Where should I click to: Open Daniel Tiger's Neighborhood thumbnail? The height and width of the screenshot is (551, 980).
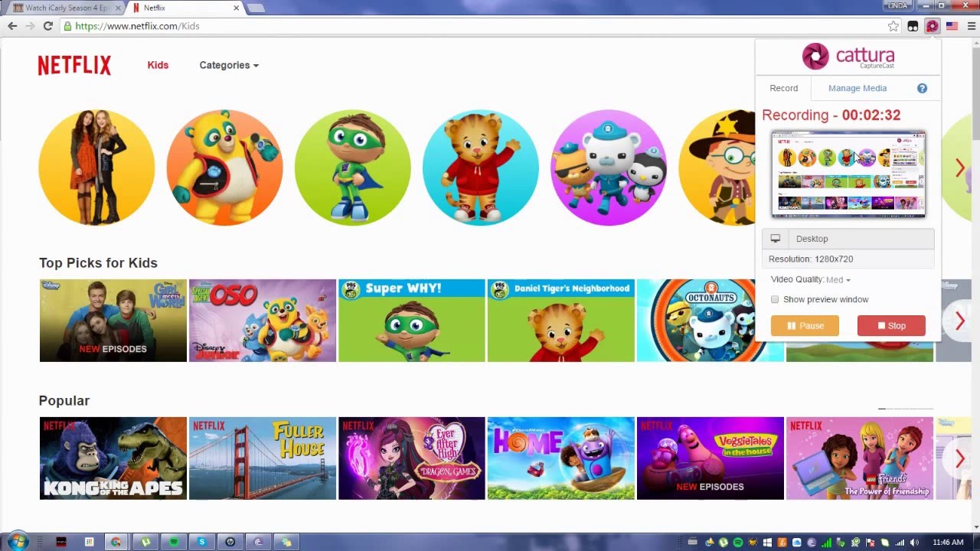561,321
